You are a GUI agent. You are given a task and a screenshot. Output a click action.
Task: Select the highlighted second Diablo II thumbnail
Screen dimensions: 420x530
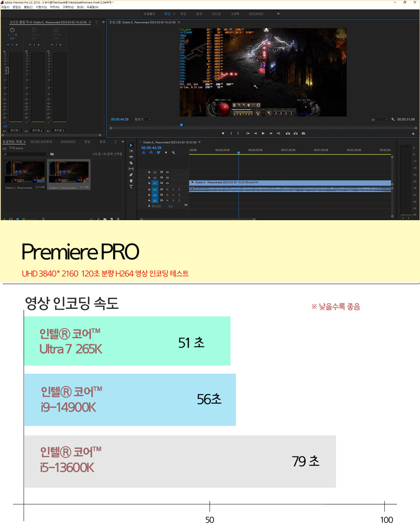pyautogui.click(x=68, y=172)
